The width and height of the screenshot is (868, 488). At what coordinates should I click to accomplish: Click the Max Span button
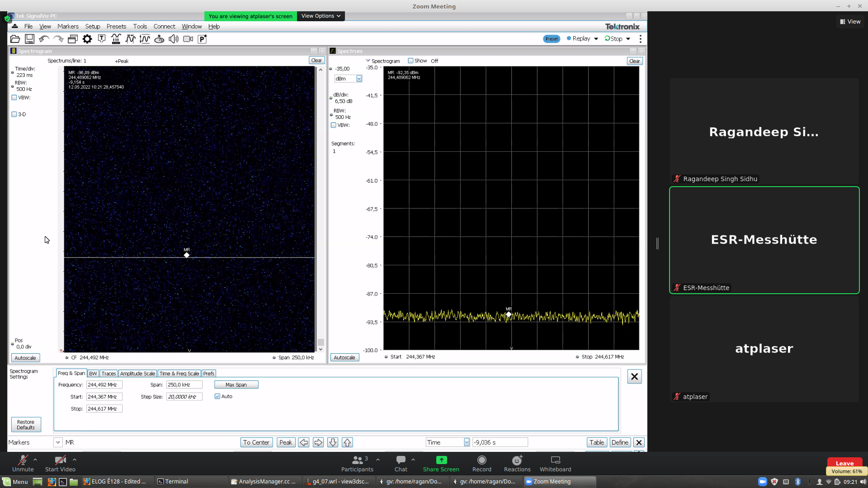coord(236,385)
